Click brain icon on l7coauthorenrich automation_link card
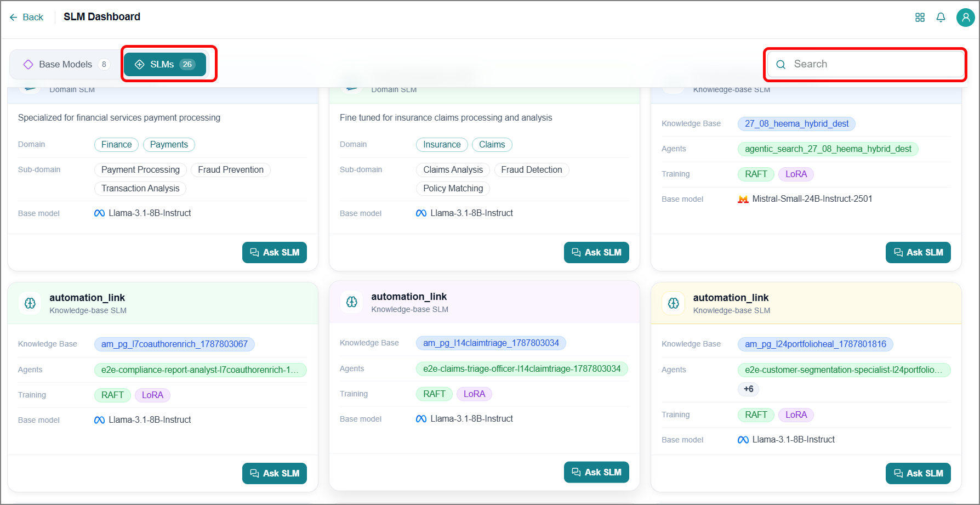980x505 pixels. point(30,303)
